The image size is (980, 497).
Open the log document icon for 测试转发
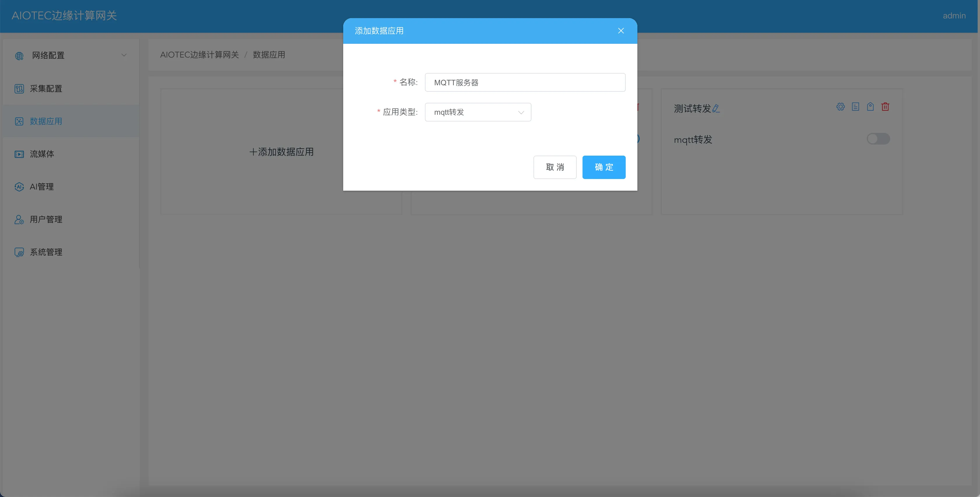coord(855,107)
